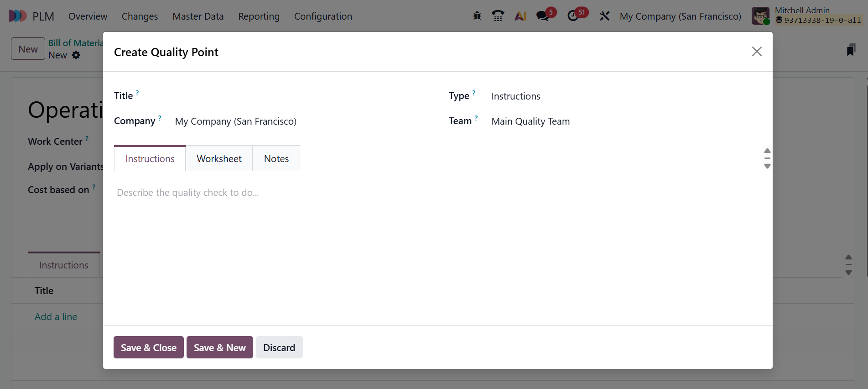Open company switcher My Company (San Francisco)

680,16
